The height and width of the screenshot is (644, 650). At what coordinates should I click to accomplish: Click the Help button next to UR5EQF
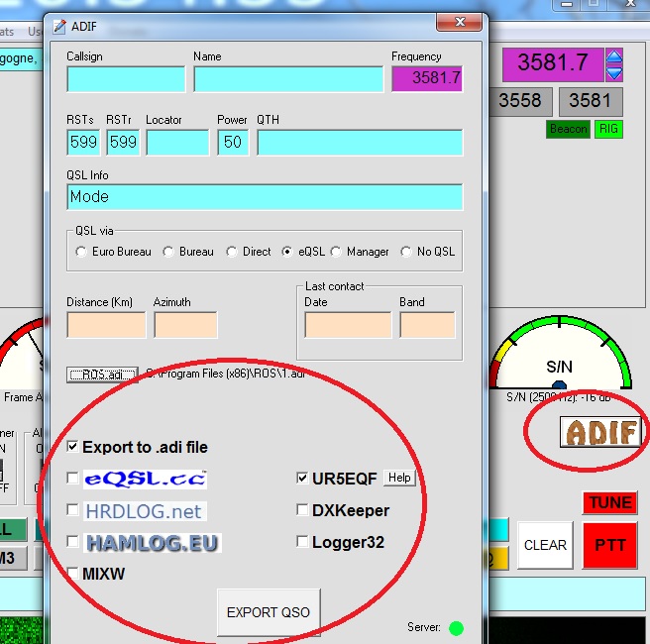click(398, 478)
